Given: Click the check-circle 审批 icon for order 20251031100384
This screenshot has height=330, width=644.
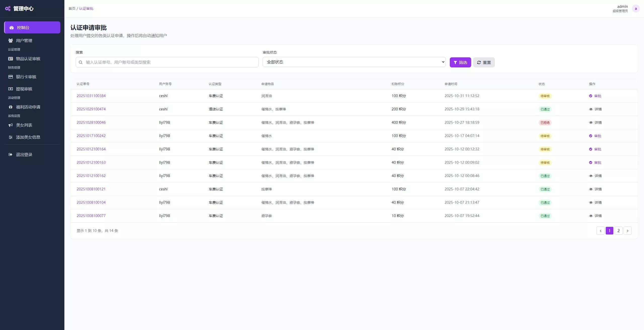Looking at the screenshot, I should [591, 96].
